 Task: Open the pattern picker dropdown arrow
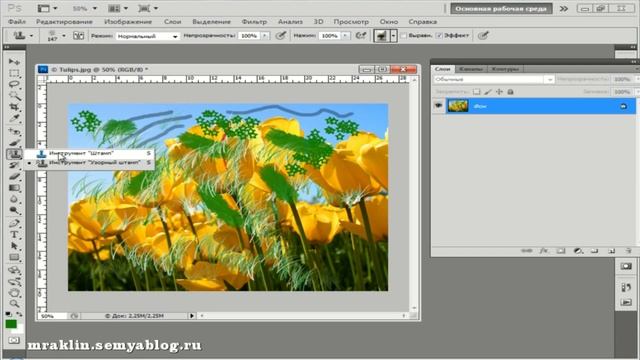393,36
